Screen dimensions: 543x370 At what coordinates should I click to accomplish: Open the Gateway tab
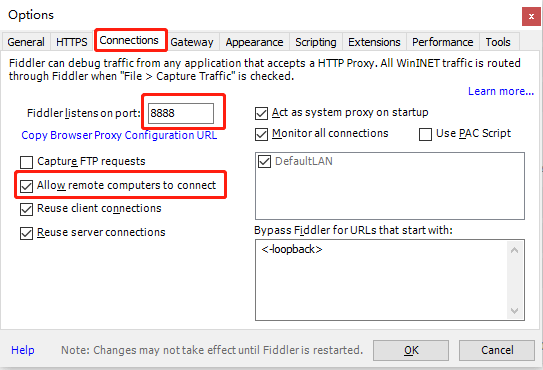click(x=192, y=42)
